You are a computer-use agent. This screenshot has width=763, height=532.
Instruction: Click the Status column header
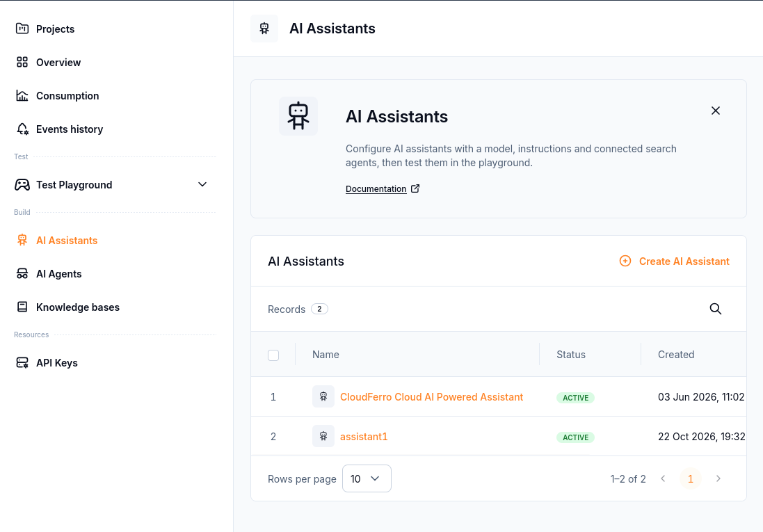point(571,355)
